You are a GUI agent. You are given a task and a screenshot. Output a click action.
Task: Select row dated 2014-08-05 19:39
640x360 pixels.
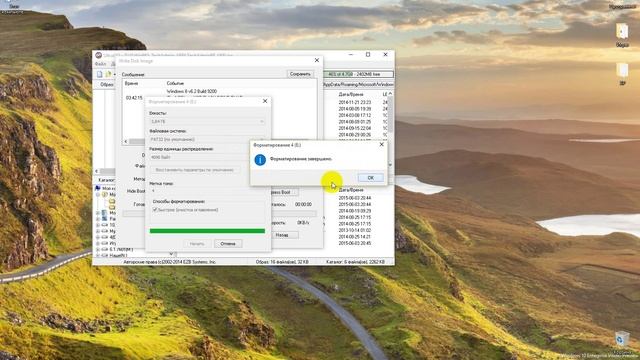pos(354,109)
